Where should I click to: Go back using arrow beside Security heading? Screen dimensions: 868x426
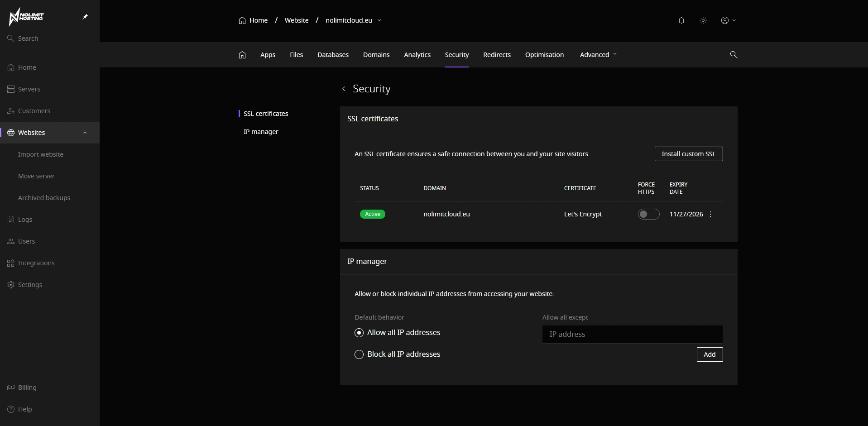click(x=344, y=89)
